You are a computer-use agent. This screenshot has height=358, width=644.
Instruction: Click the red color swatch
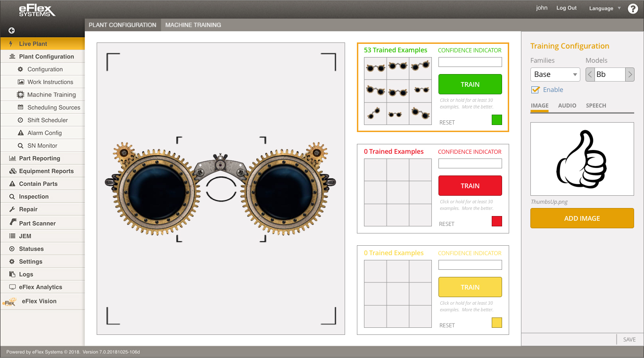point(497,221)
